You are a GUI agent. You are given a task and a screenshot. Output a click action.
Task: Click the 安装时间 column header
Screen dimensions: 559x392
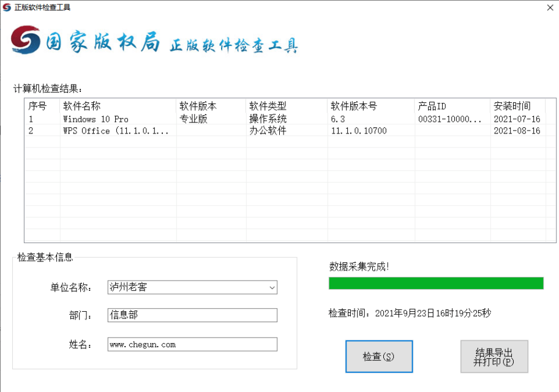pos(518,106)
